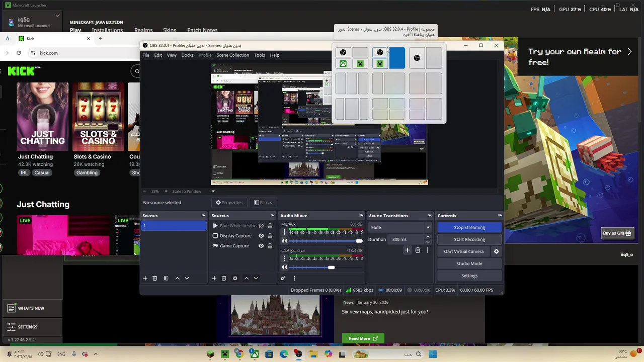The height and width of the screenshot is (362, 644).
Task: Open Scale to Window dropdown arrow
Action: click(x=213, y=191)
